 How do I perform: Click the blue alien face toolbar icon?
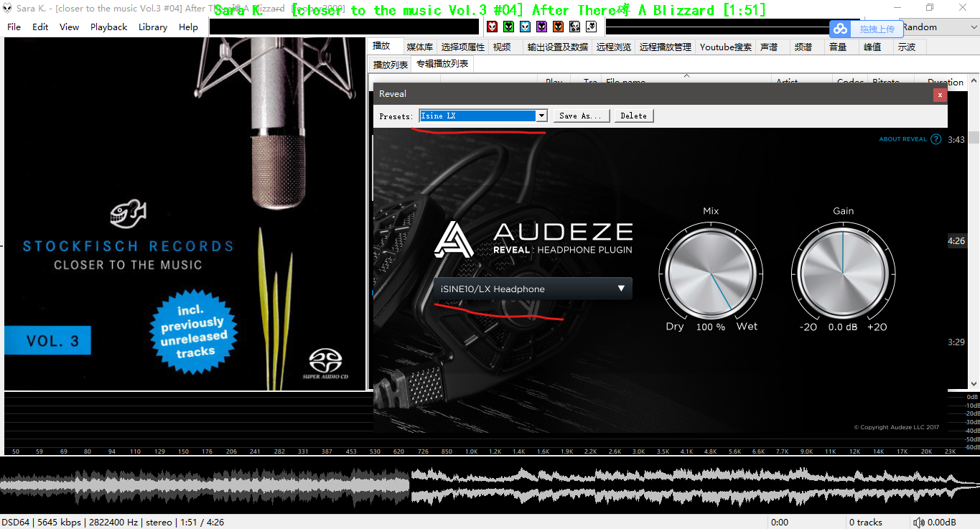[x=525, y=27]
